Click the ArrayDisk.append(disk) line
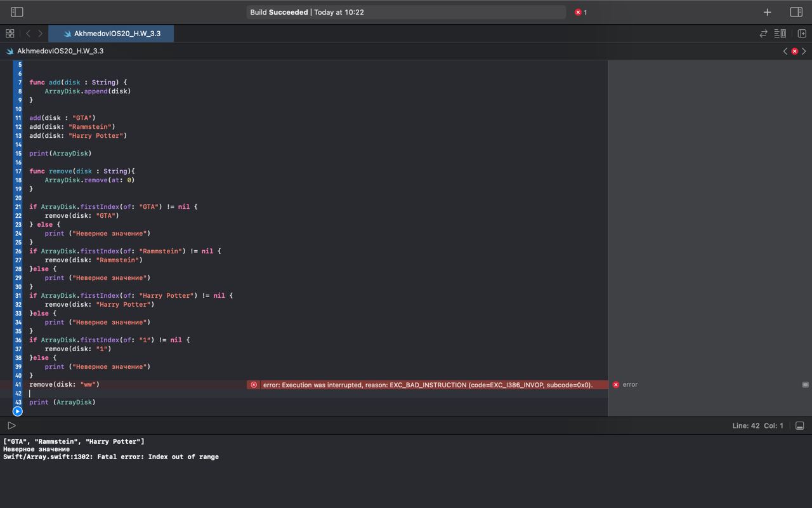 pyautogui.click(x=88, y=91)
